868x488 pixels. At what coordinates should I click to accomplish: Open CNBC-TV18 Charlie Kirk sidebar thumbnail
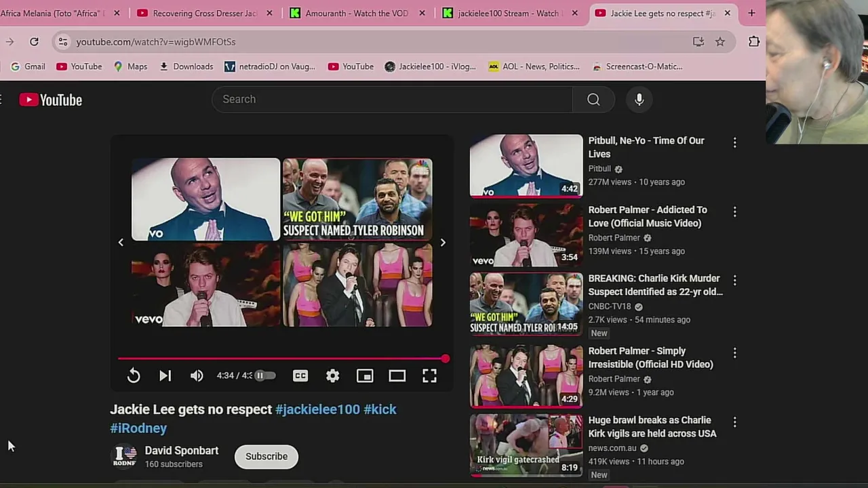point(526,304)
